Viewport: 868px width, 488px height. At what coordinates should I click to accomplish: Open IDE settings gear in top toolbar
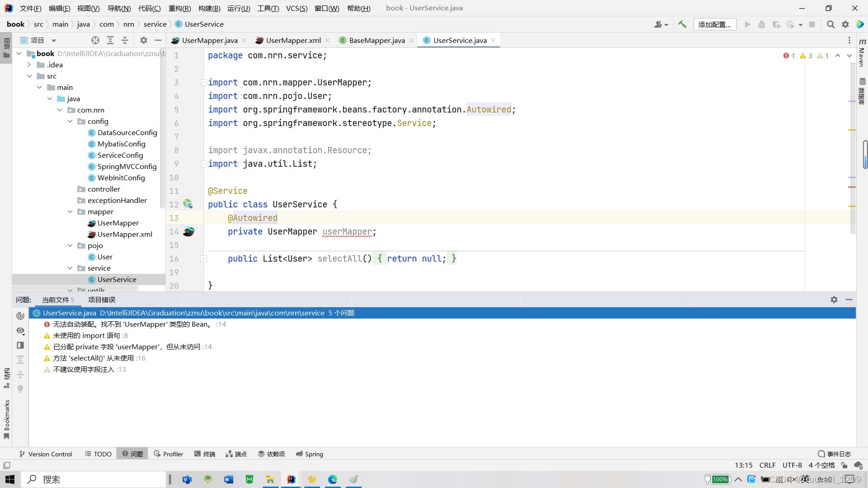click(845, 24)
